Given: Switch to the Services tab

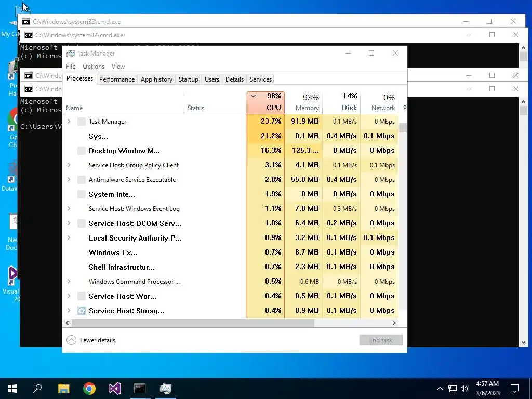Looking at the screenshot, I should tap(261, 79).
